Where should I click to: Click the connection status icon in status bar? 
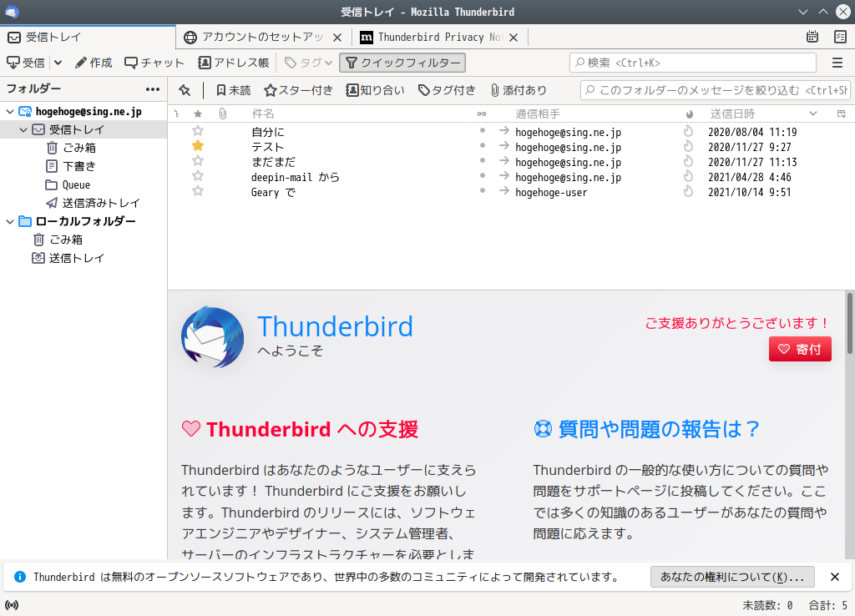[x=12, y=605]
